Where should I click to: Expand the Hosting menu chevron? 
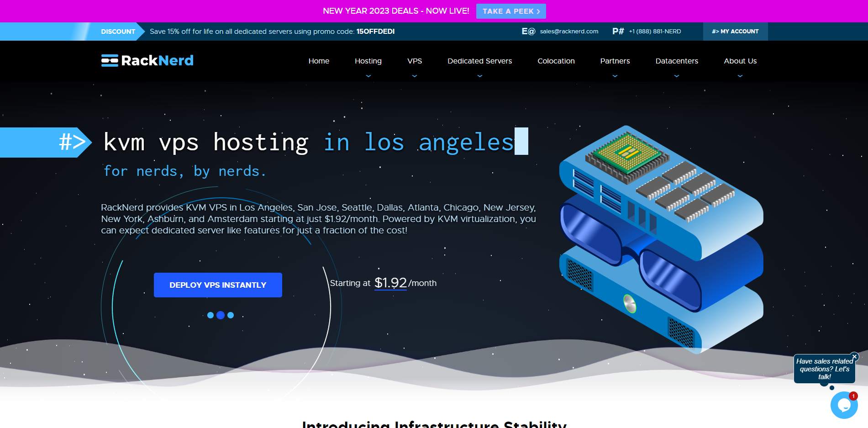click(368, 76)
